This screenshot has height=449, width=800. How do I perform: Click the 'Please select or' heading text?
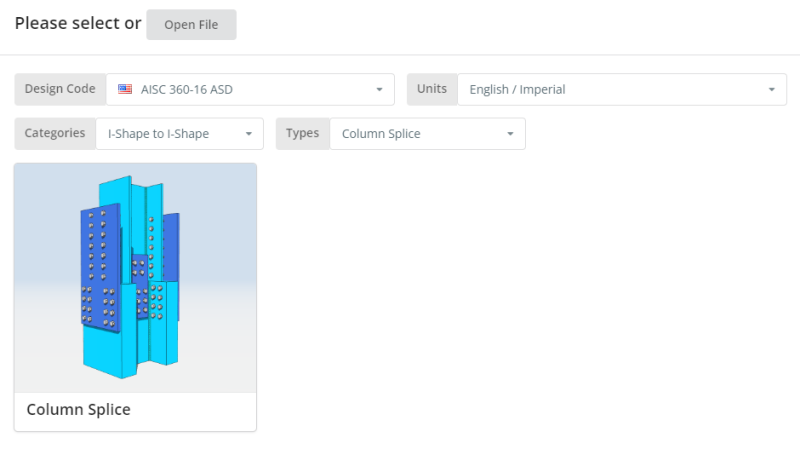tap(77, 23)
